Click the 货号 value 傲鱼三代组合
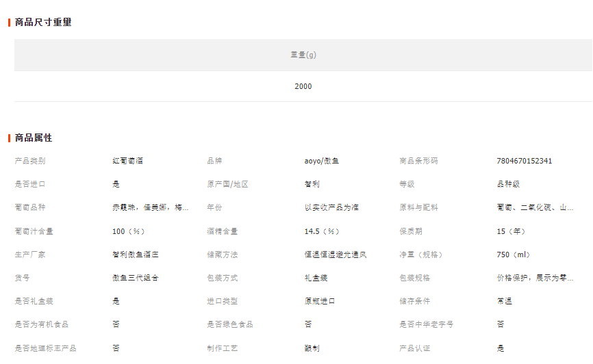Screen dimensions: 593x364 (136, 278)
